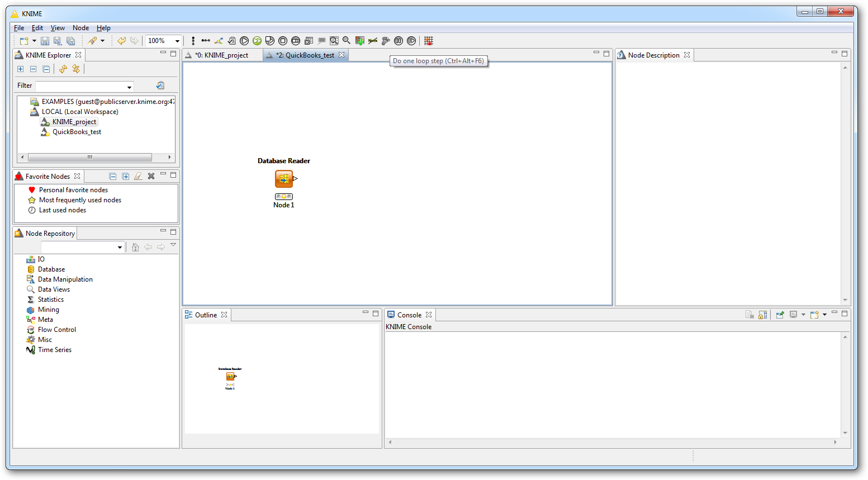The width and height of the screenshot is (868, 480).
Task: Click the Save workflow toolbar icon
Action: tap(45, 41)
